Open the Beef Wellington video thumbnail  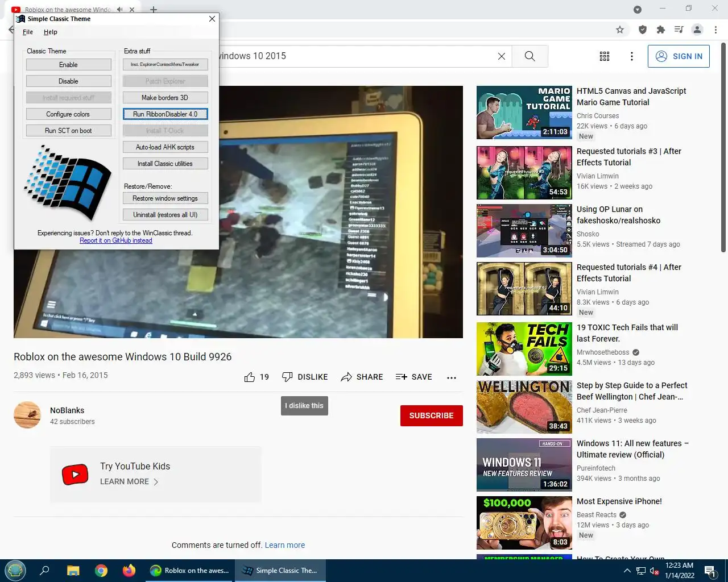524,407
